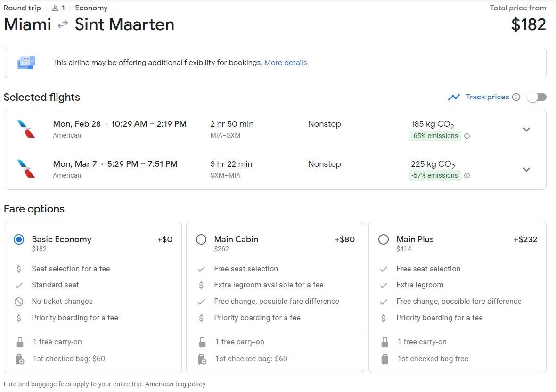Click the -57% emissions badge
Image resolution: width=556 pixels, height=392 pixels.
click(434, 176)
